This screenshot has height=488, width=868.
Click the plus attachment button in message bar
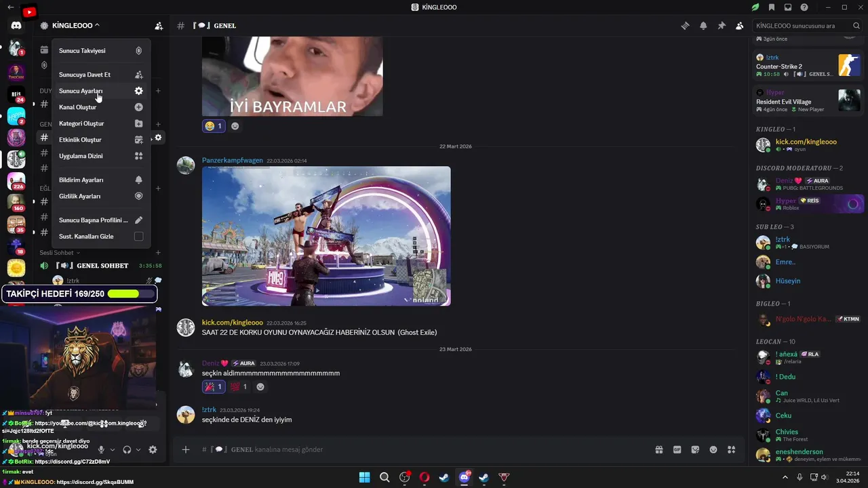pos(186,449)
